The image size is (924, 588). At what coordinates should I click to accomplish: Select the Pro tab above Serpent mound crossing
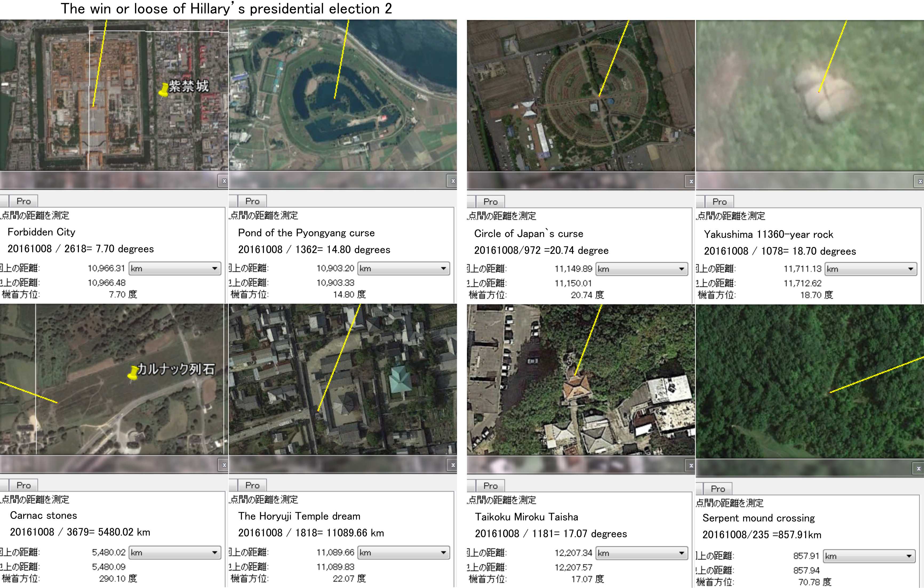(718, 488)
